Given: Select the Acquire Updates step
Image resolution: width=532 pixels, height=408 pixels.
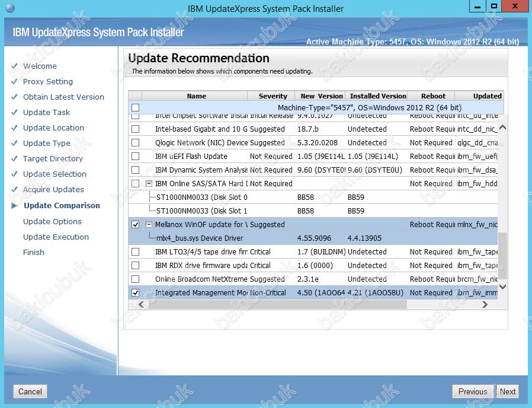Looking at the screenshot, I should (53, 189).
